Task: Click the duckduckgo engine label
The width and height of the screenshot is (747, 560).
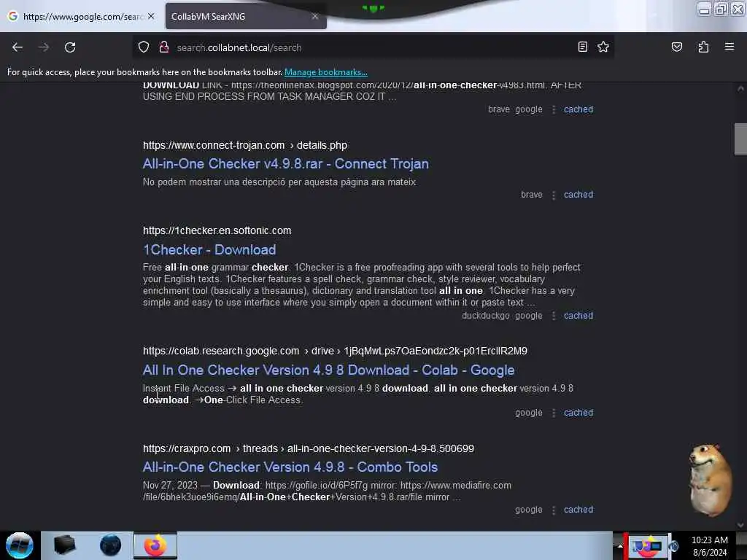Action: click(x=485, y=316)
